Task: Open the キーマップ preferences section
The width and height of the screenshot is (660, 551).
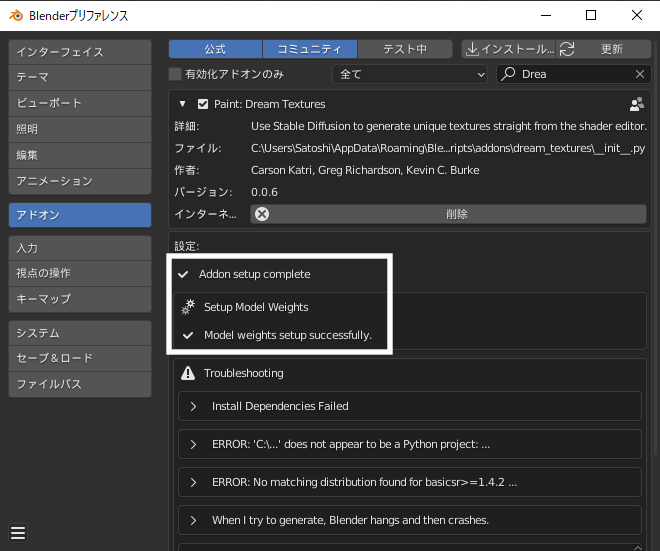Action: [x=80, y=299]
